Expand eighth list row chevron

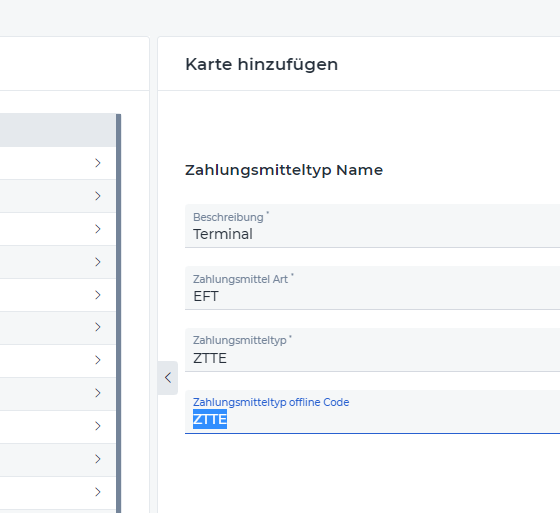click(98, 393)
